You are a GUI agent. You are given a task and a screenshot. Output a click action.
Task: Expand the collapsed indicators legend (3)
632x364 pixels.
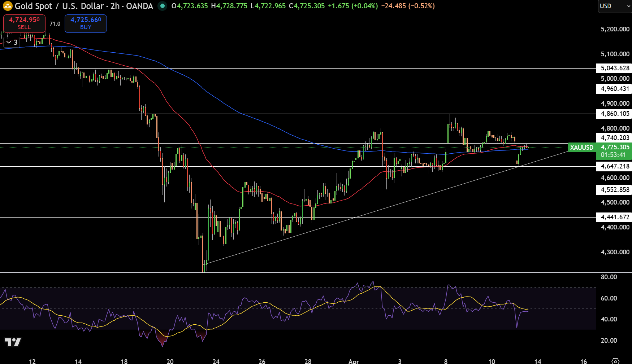coord(12,42)
